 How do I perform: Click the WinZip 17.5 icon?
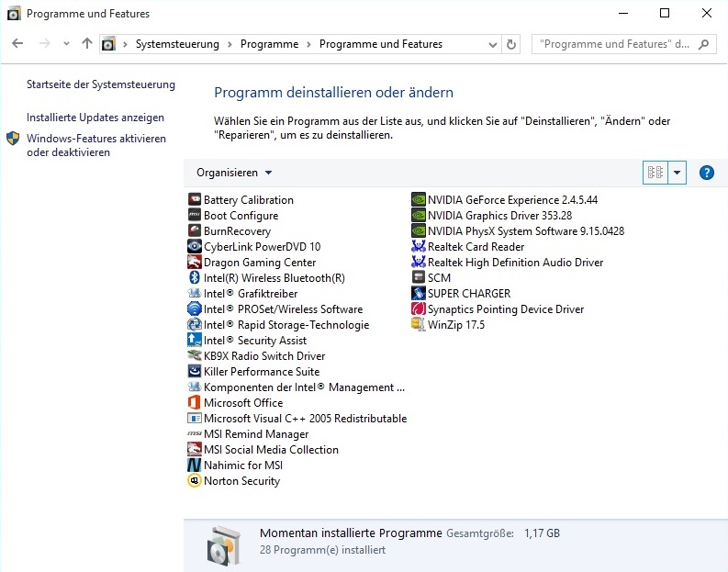419,324
